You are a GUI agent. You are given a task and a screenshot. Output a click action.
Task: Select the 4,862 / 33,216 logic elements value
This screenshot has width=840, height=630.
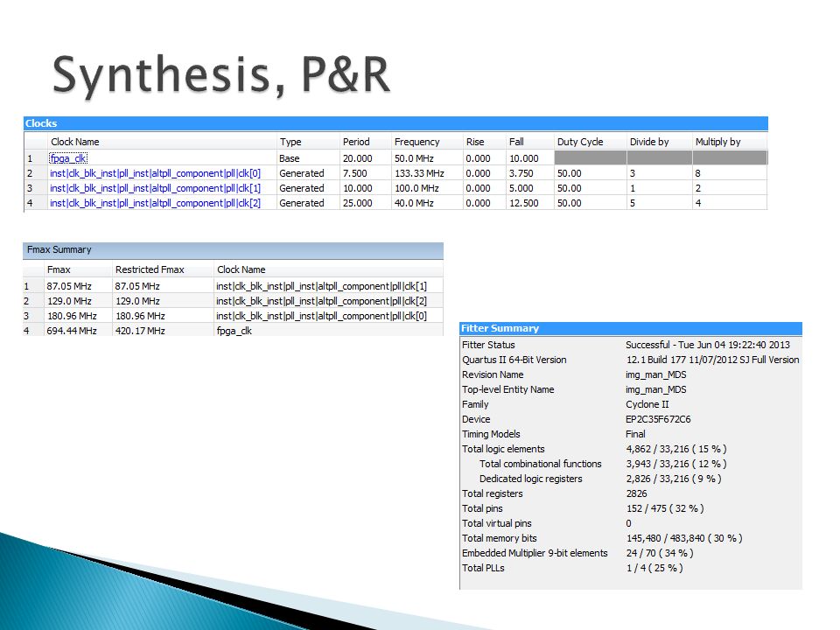[676, 450]
